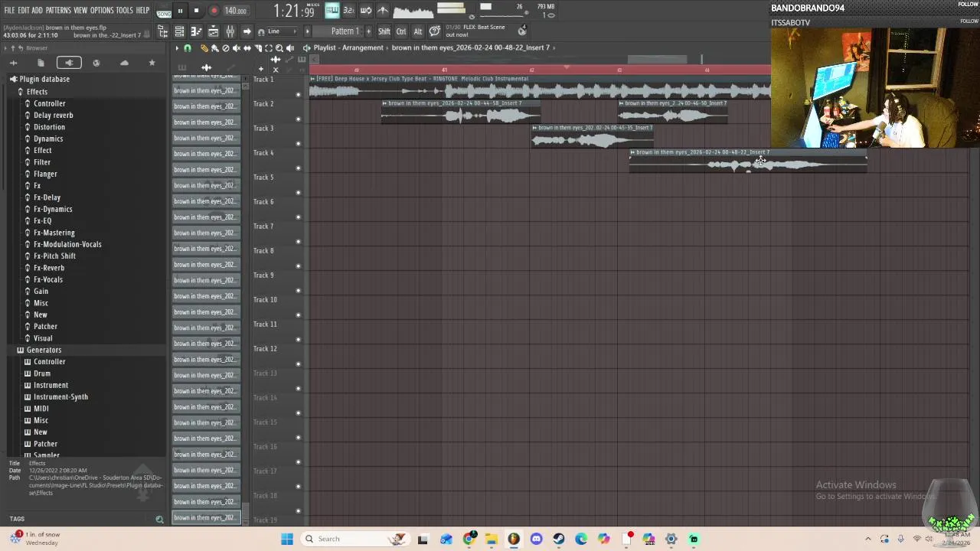Select the Draw pencil tool in playlist
Image resolution: width=980 pixels, height=551 pixels.
point(204,48)
